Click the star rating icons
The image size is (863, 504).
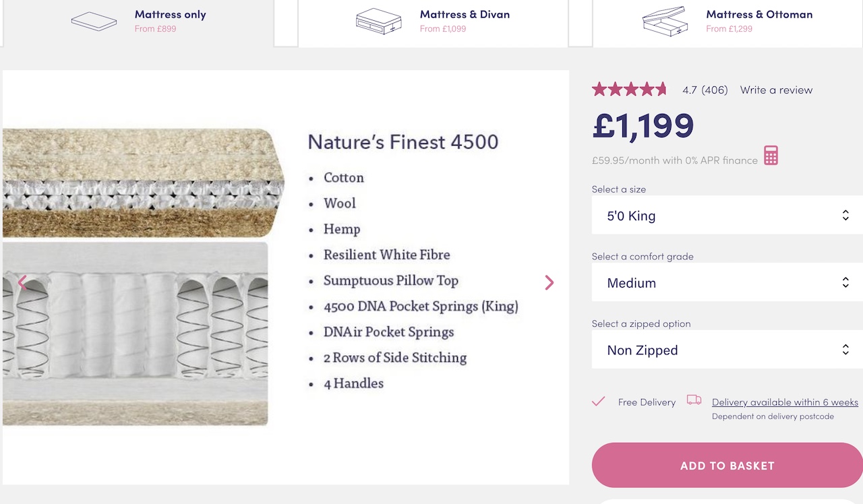(629, 89)
